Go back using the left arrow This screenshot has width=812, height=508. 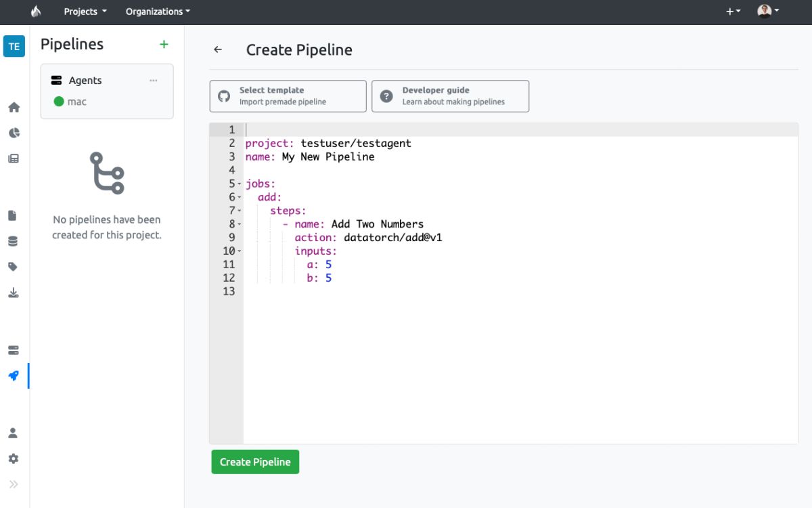(x=218, y=49)
